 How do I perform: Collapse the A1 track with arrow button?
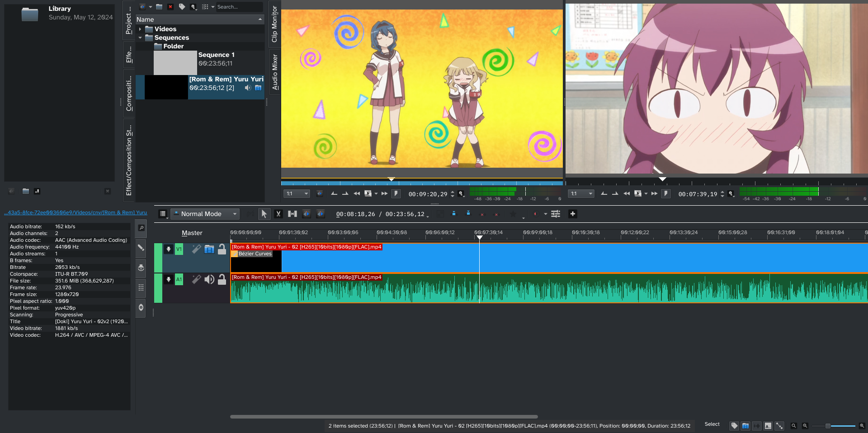click(169, 279)
